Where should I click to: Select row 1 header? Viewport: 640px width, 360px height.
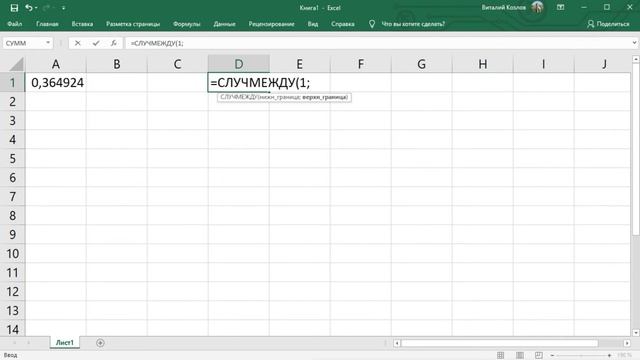click(x=12, y=82)
